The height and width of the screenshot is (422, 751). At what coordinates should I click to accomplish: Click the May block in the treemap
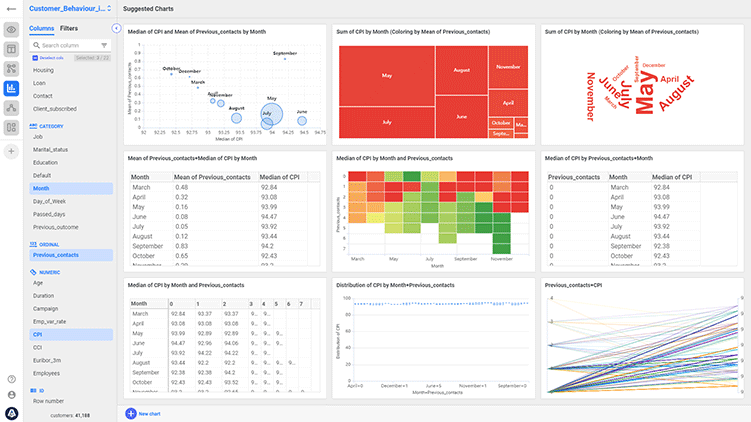click(387, 76)
